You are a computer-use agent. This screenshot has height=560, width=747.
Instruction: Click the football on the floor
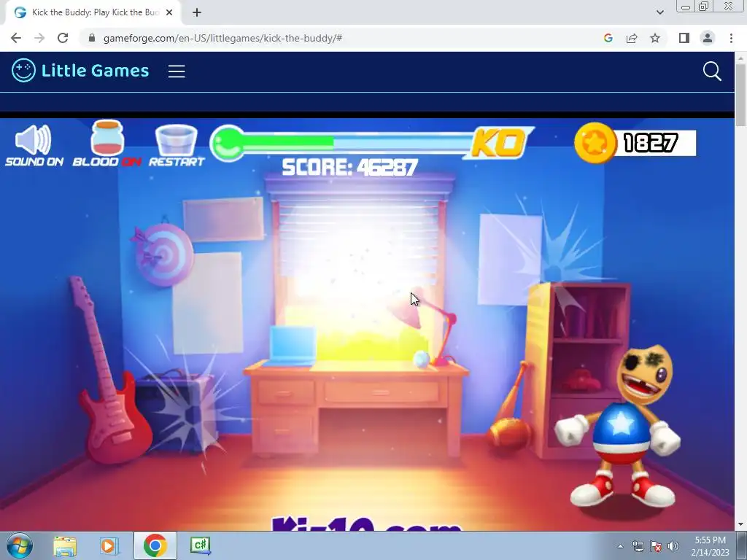(x=510, y=432)
